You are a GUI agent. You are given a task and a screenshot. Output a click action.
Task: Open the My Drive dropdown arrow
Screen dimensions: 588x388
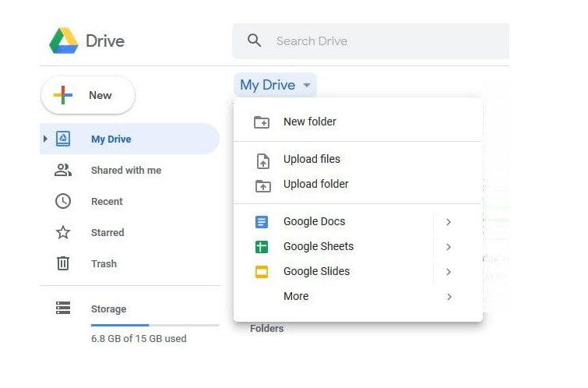coord(307,85)
